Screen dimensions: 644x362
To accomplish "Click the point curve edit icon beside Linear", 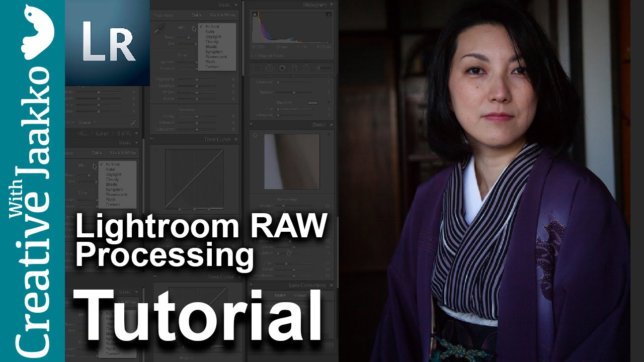I will click(x=133, y=122).
